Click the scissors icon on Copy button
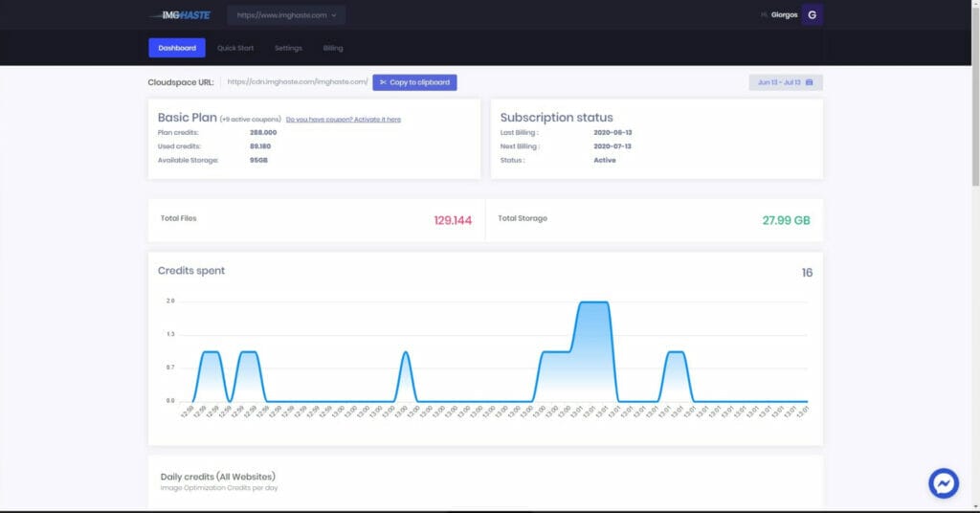 [383, 82]
